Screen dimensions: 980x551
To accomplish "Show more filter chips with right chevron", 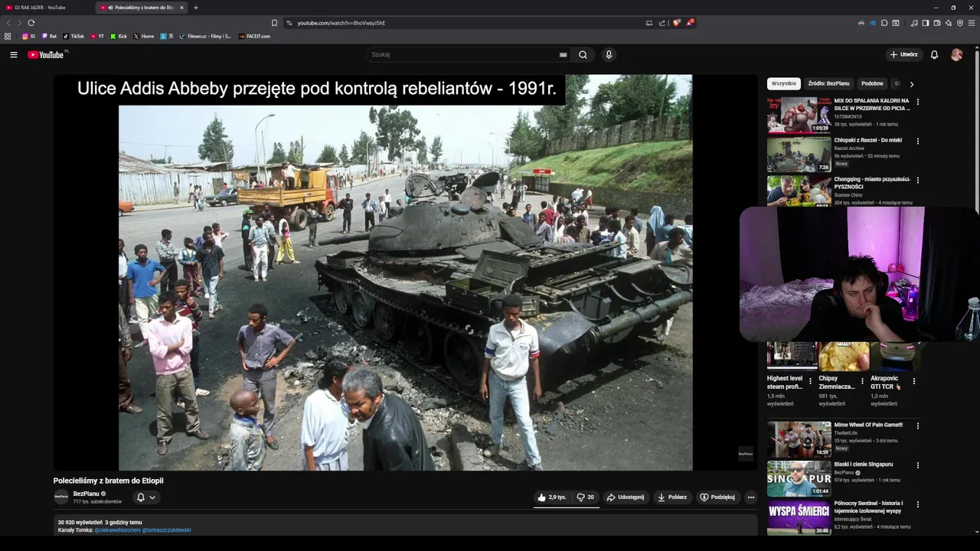I will pyautogui.click(x=911, y=83).
